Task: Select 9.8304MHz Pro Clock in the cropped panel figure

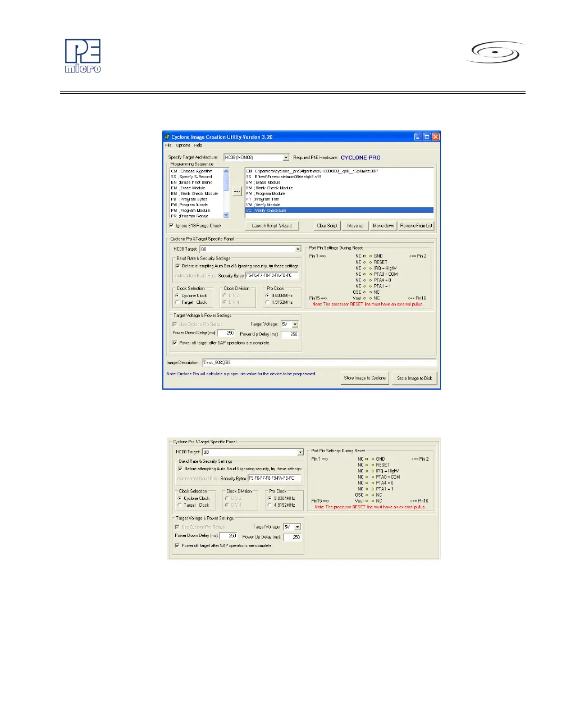Action: pyautogui.click(x=270, y=498)
